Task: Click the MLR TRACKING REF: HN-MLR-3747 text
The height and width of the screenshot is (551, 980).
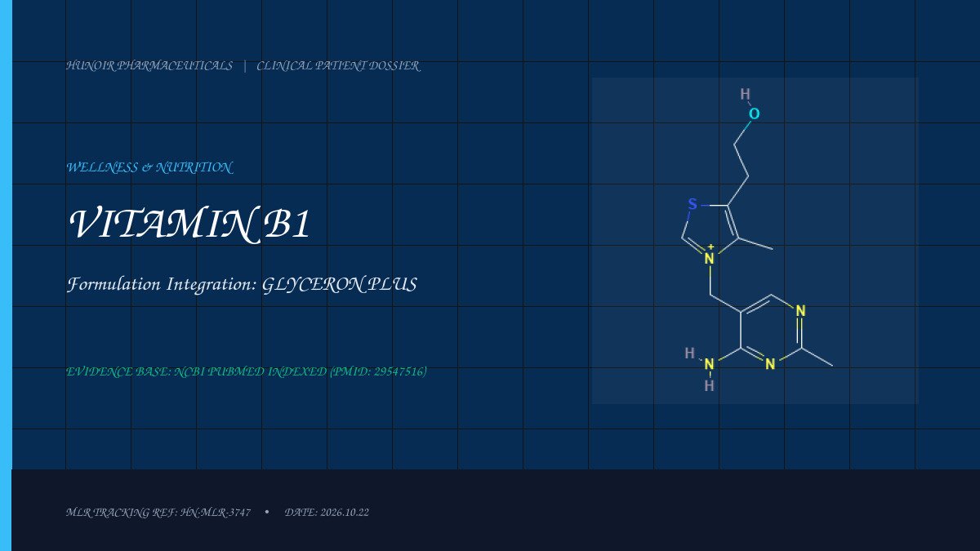Action: point(158,513)
